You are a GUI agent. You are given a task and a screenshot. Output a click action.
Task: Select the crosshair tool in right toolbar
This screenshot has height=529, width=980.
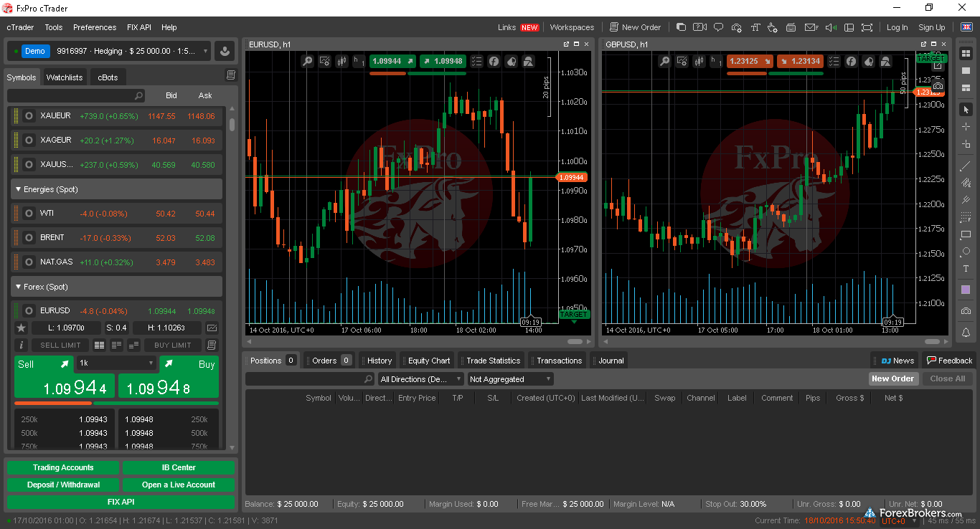tap(966, 127)
